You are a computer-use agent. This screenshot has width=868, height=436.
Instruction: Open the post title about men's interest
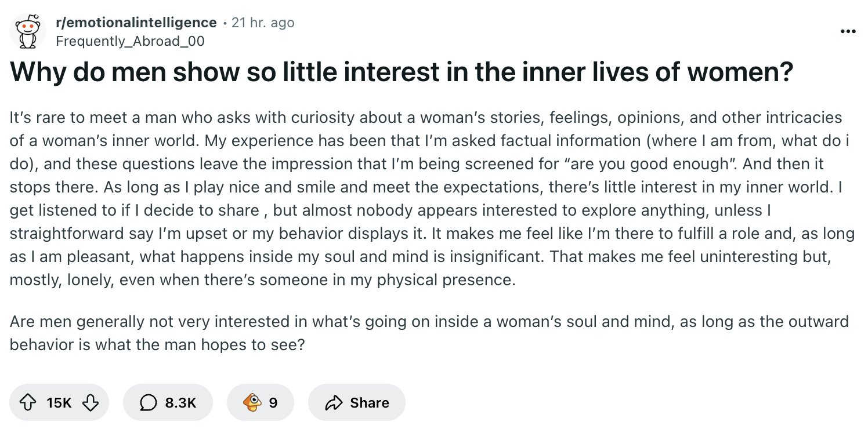[402, 72]
